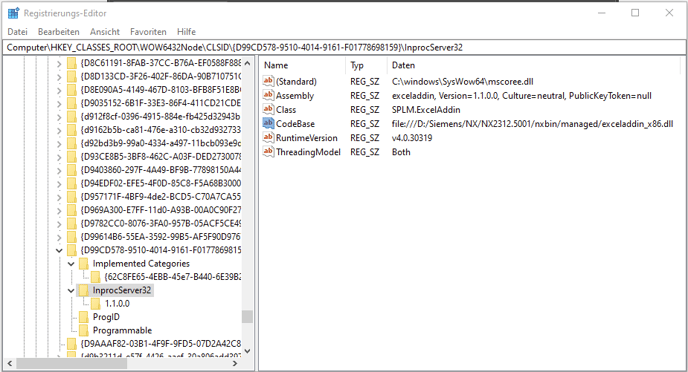Click the tree scroll down arrow
The width and height of the screenshot is (688, 372).
pyautogui.click(x=247, y=351)
